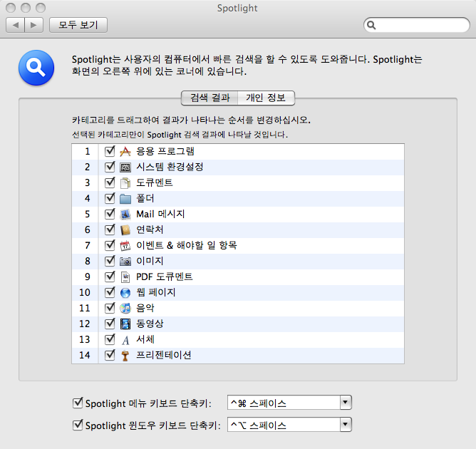Viewport: 476px width, 449px height.
Task: Toggle the 폴더 checkbox
Action: [110, 198]
